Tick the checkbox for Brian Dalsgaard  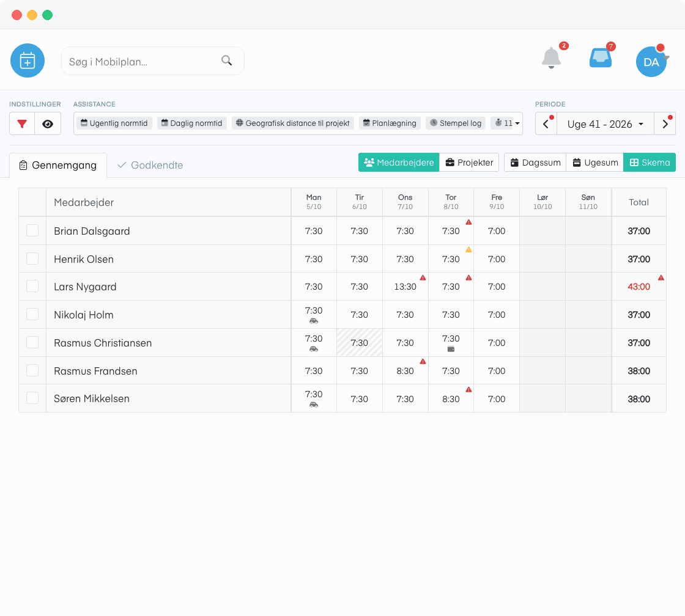pyautogui.click(x=32, y=230)
